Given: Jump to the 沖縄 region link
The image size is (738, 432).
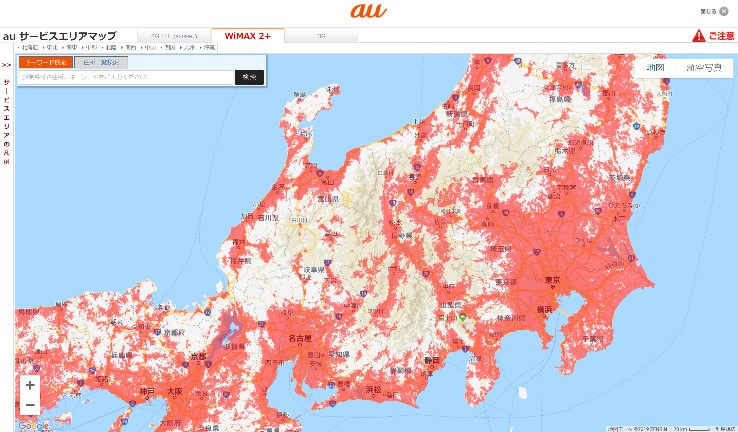Looking at the screenshot, I should point(209,48).
